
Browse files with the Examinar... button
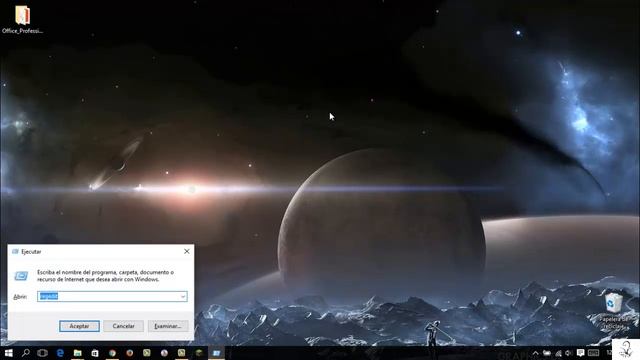168,326
